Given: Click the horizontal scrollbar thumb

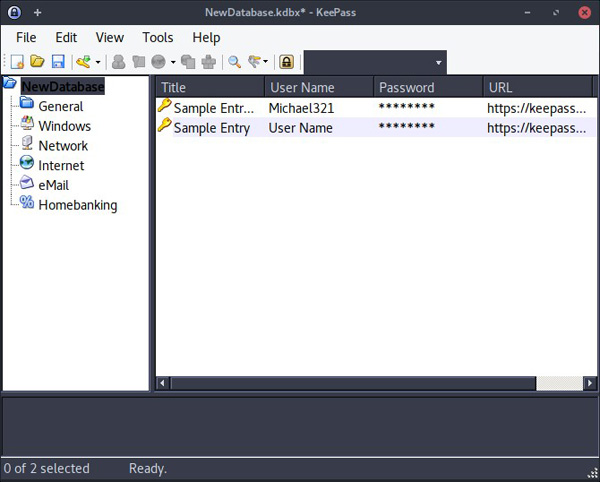Looking at the screenshot, I should click(x=353, y=383).
